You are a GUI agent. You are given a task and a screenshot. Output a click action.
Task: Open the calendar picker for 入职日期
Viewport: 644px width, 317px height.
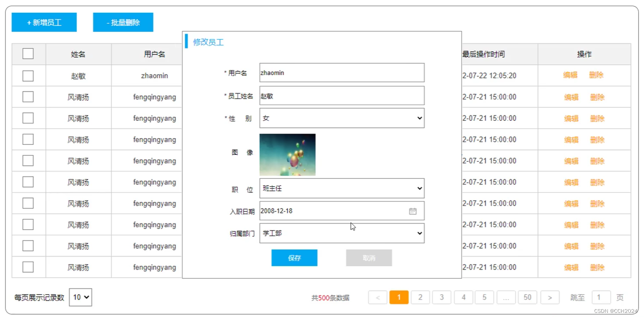[x=413, y=211]
